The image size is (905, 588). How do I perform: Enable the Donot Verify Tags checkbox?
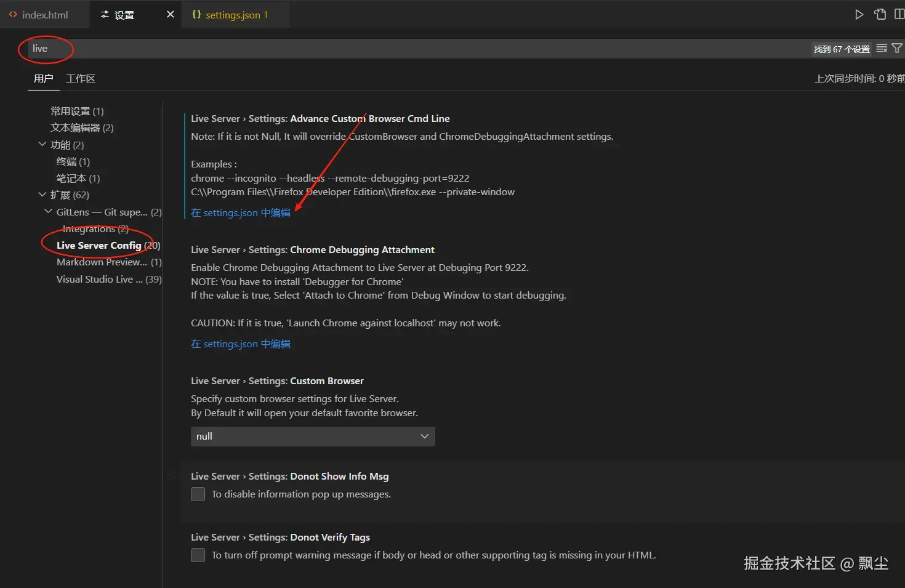(198, 555)
